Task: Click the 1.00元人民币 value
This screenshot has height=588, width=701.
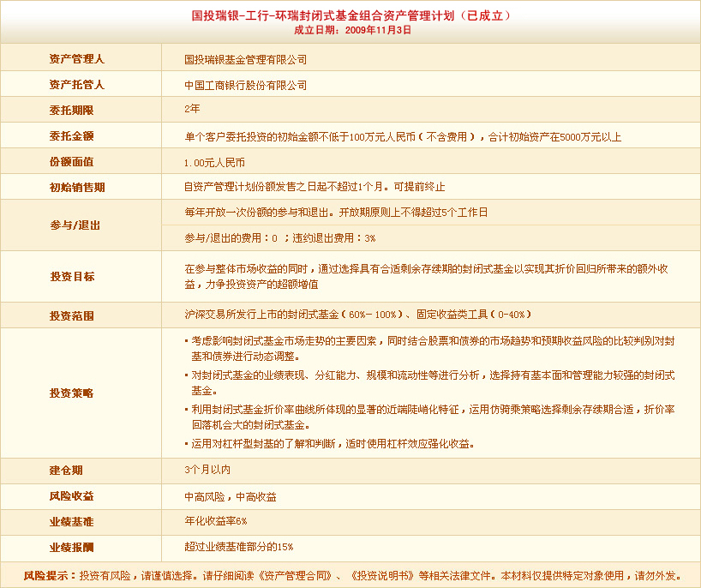Action: pyautogui.click(x=214, y=162)
